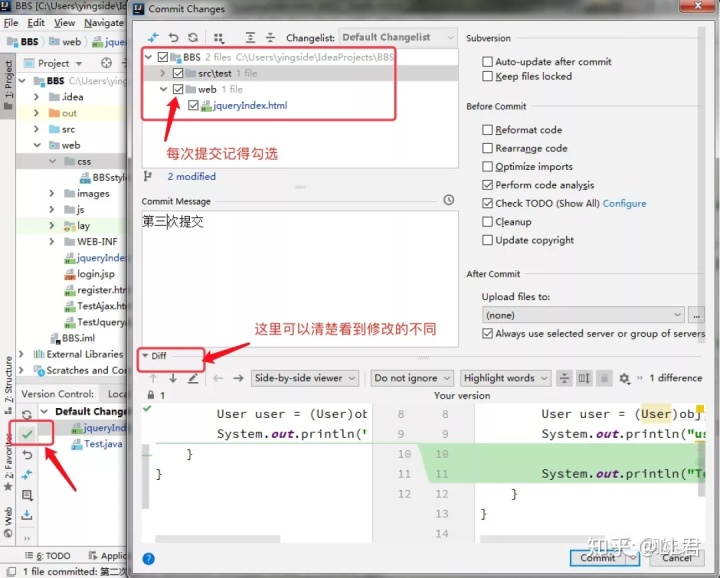Click Update download icon in Version Control panel
720x578 pixels.
coord(27,514)
